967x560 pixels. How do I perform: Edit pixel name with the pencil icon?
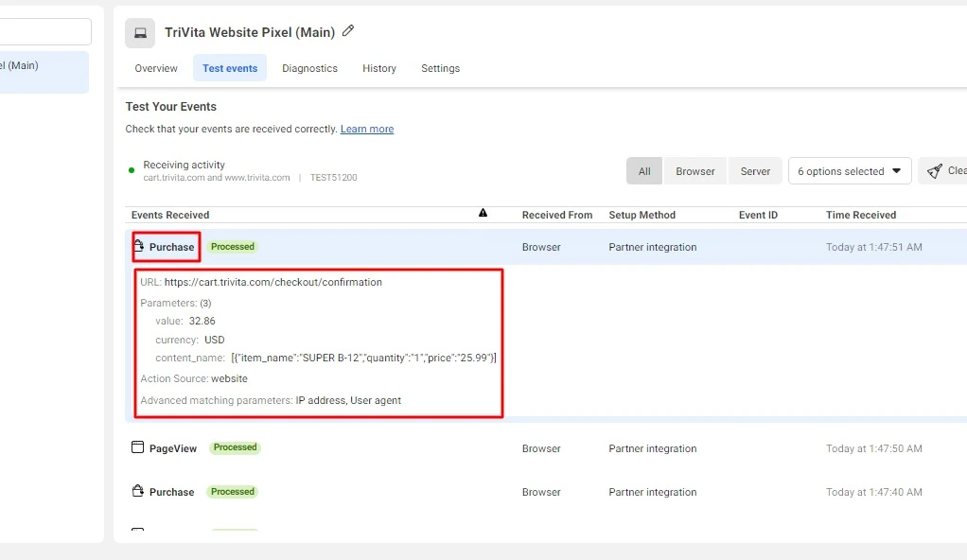click(x=348, y=30)
